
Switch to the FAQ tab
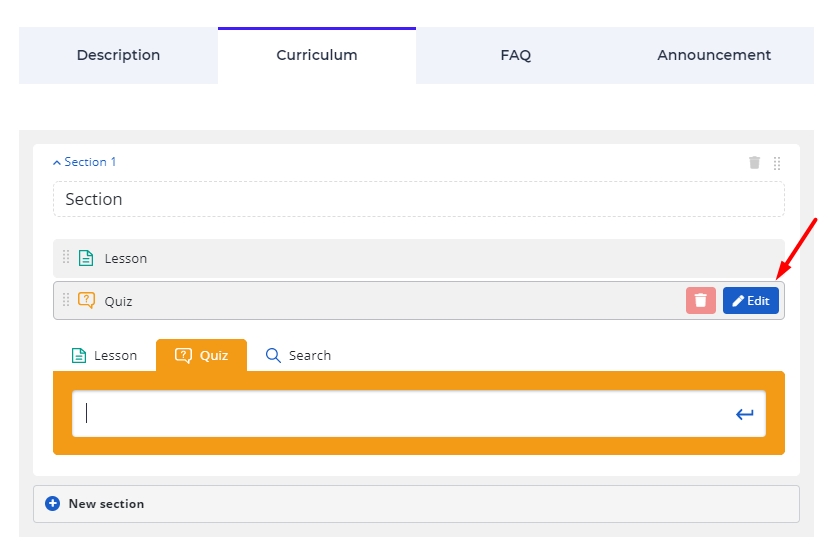pyautogui.click(x=516, y=55)
